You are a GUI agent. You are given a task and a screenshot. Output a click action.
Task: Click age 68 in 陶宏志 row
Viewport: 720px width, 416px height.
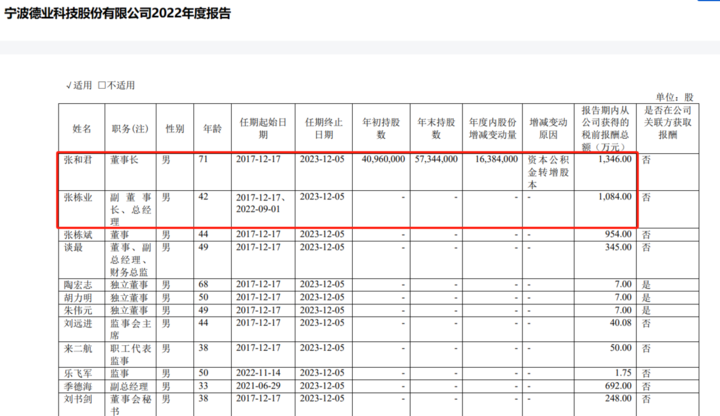tap(203, 284)
